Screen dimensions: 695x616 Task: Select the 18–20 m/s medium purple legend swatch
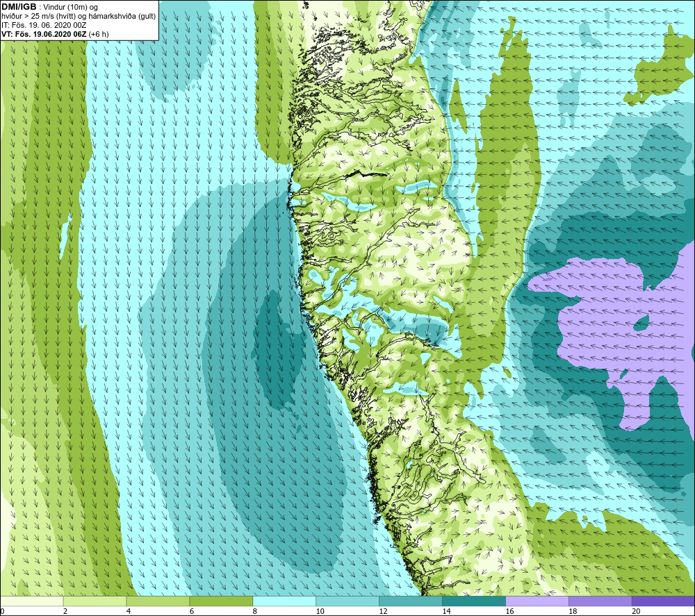pos(600,601)
